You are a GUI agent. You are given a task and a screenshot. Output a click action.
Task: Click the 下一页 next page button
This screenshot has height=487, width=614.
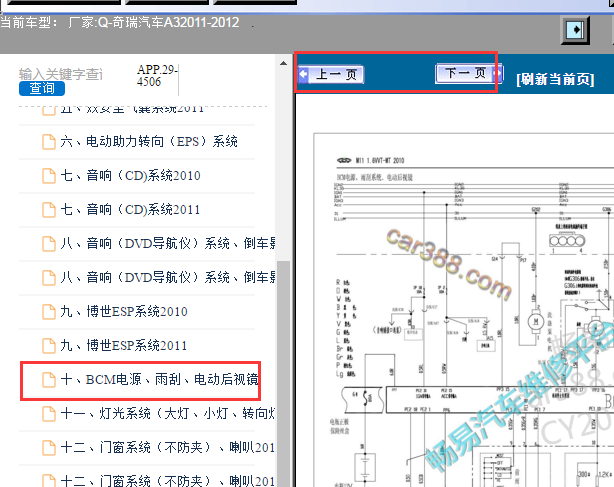(x=469, y=73)
